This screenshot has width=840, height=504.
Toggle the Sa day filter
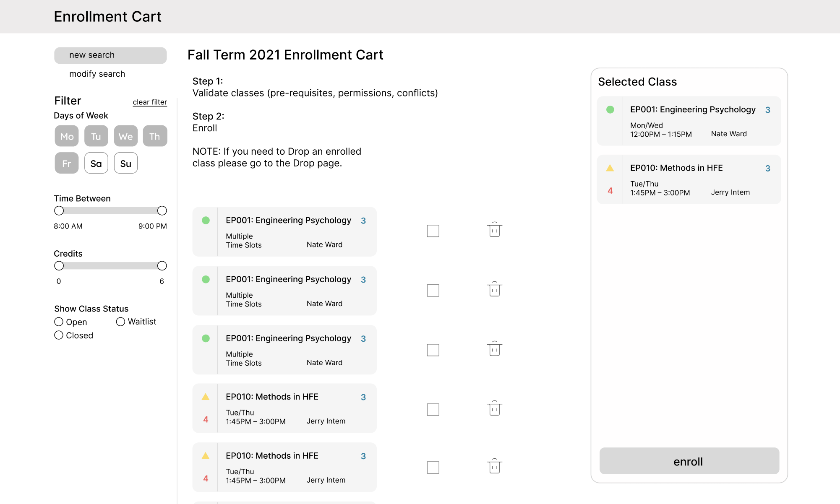(x=96, y=163)
